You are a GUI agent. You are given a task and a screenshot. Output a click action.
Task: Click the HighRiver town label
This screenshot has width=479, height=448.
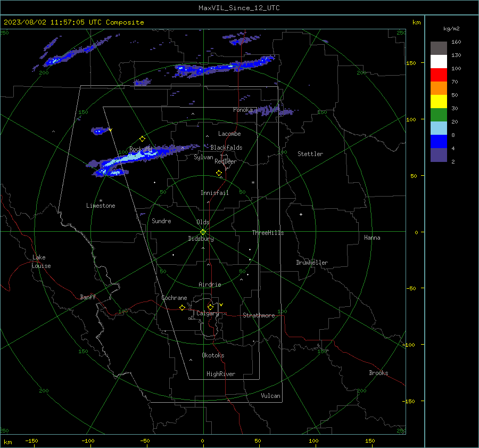coord(221,374)
